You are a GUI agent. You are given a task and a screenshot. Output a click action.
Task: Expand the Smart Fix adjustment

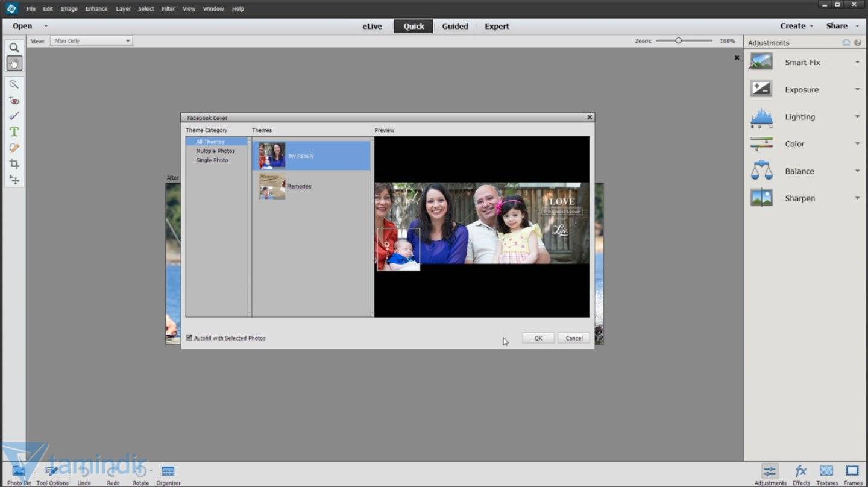click(x=857, y=63)
